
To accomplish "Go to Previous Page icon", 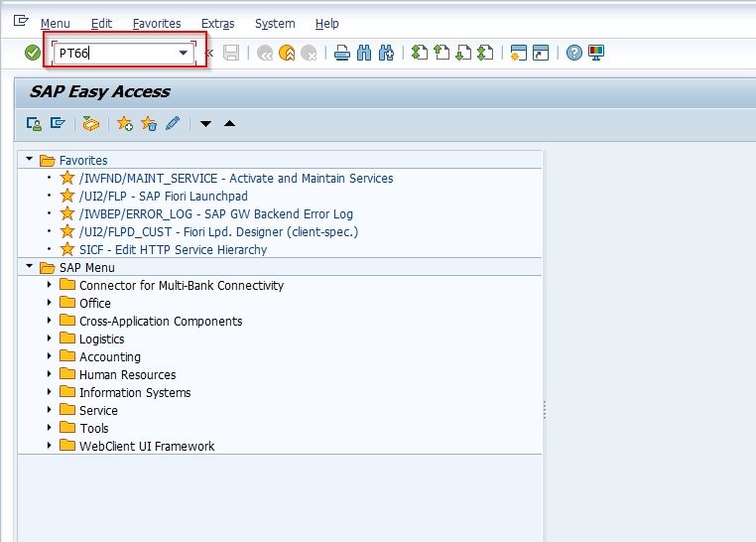I will (x=441, y=53).
